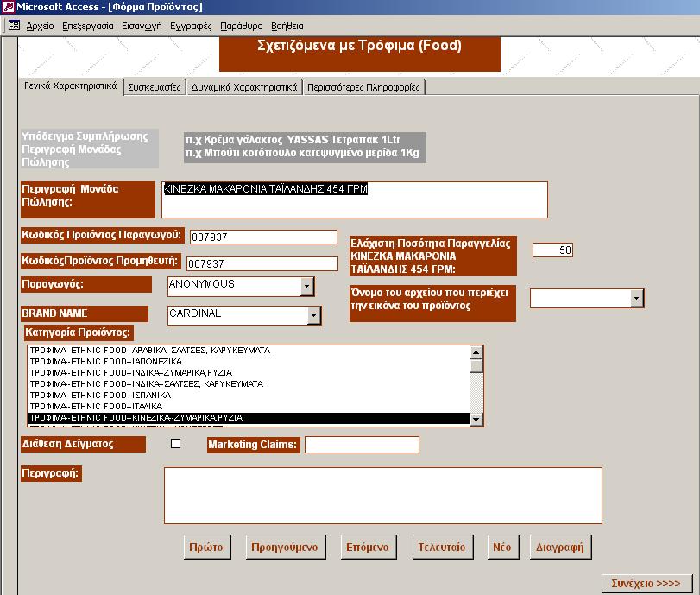Expand the Παραγωγός dropdown arrow
Screen dimensions: 700x595
click(306, 287)
